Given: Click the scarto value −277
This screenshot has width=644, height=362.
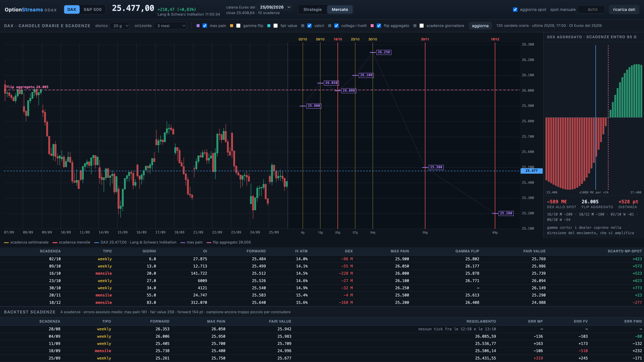Looking at the screenshot, I should (x=637, y=303).
